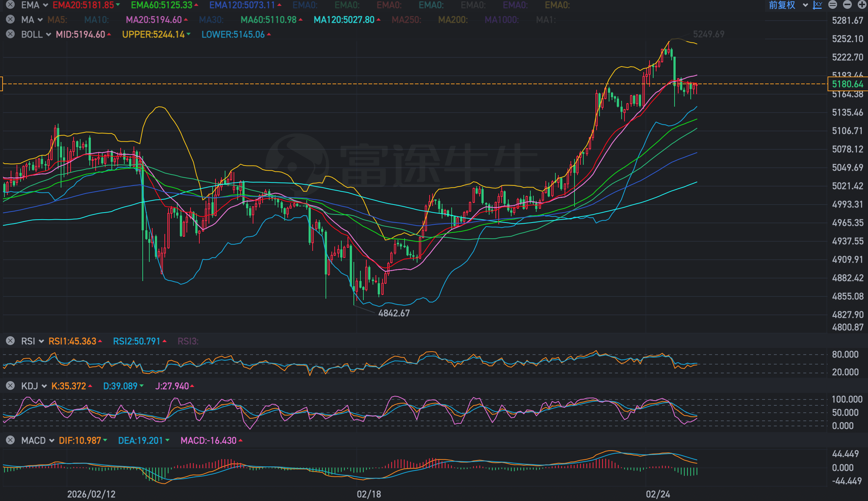Click the MA120 value label

(x=344, y=20)
